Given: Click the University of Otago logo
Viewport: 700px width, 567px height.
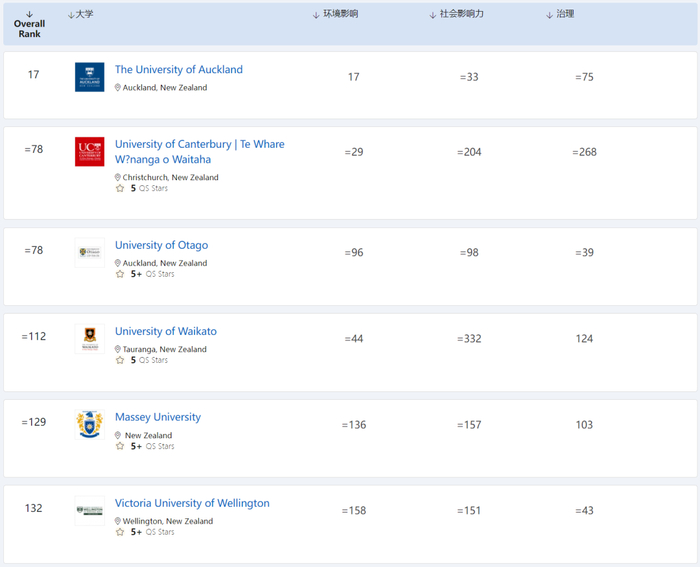Looking at the screenshot, I should click(x=89, y=253).
